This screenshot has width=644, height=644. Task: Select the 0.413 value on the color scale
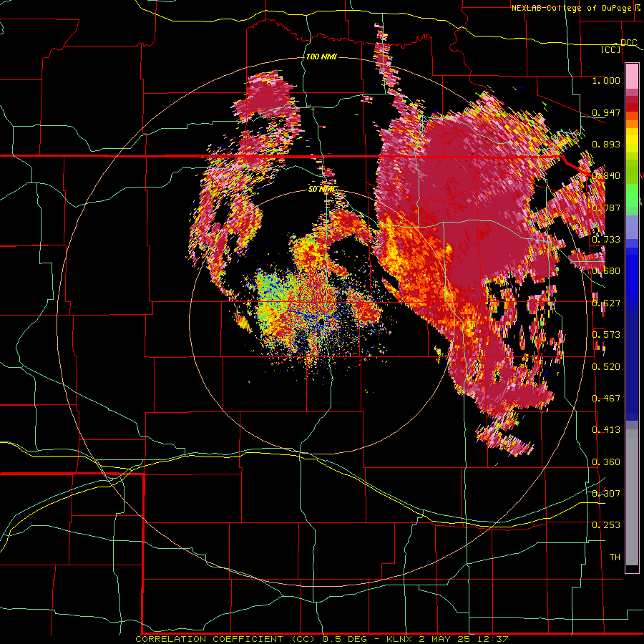pyautogui.click(x=606, y=429)
